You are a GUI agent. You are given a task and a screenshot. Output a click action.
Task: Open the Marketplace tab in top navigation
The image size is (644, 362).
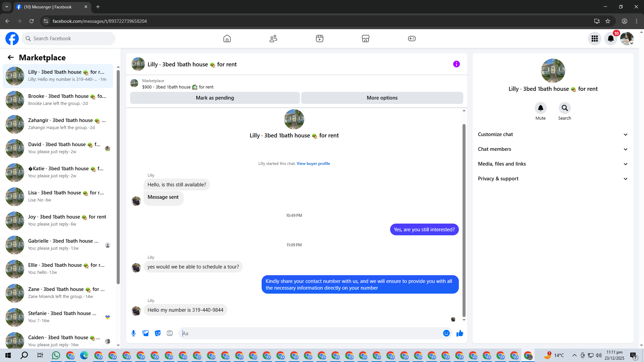(365, 39)
